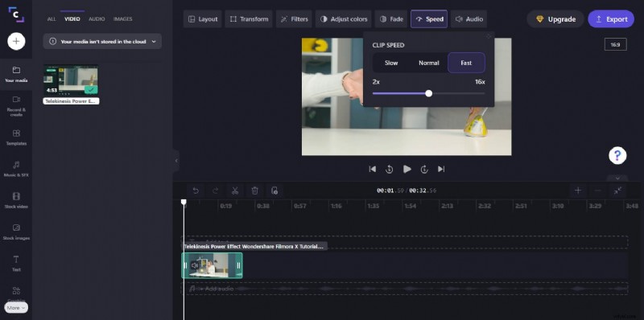Skip to the start of video
Screen dimensions: 644x320
point(373,169)
